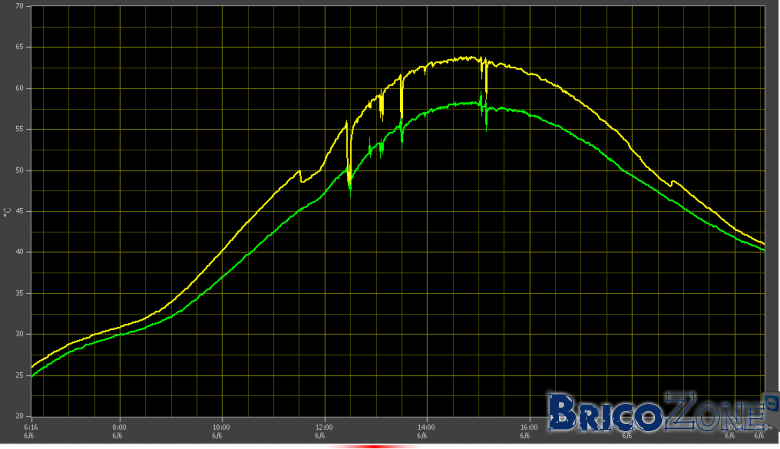
Task: Click the 25 value on the temperature axis
Action: point(19,375)
